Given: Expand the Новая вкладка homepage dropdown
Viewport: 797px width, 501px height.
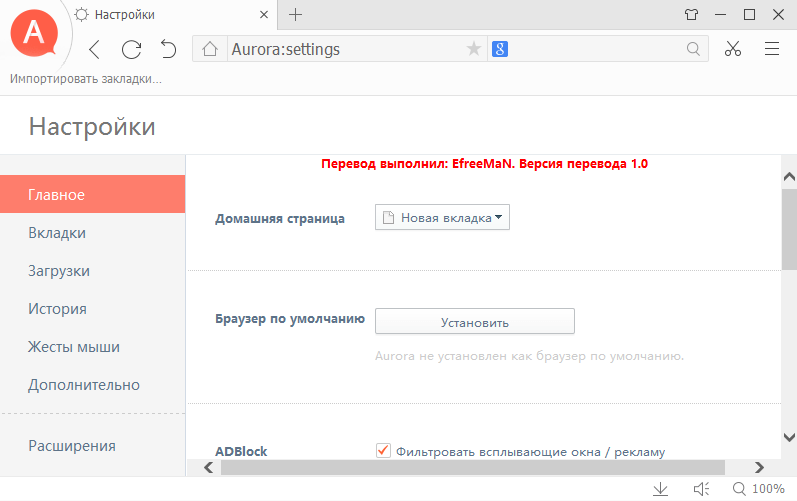Looking at the screenshot, I should [442, 218].
